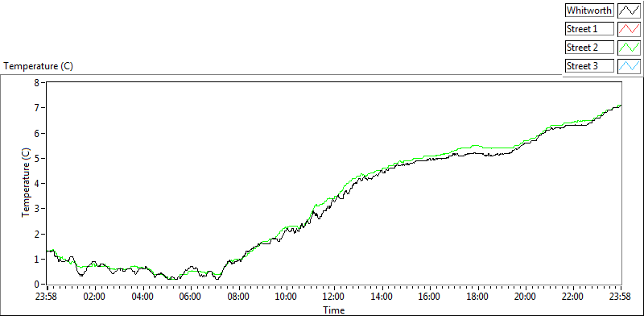
Task: Click the ending 23:58 time label
Action: [x=621, y=297]
